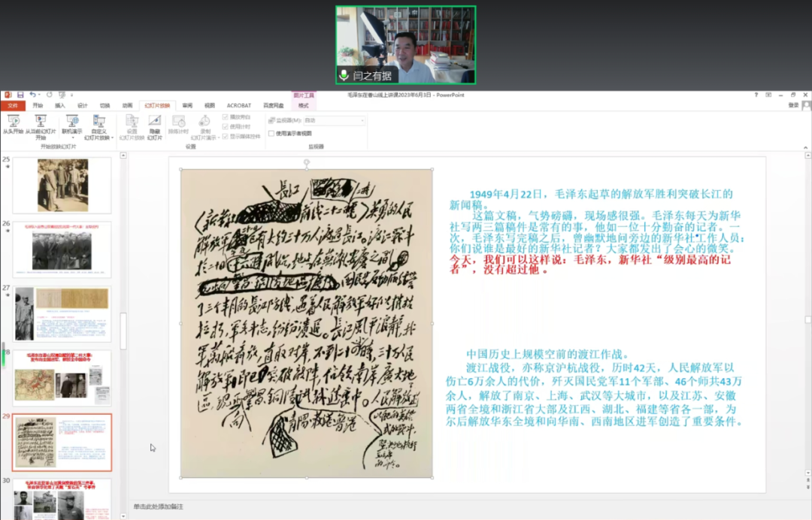Click the user account avatar icon

point(806,105)
